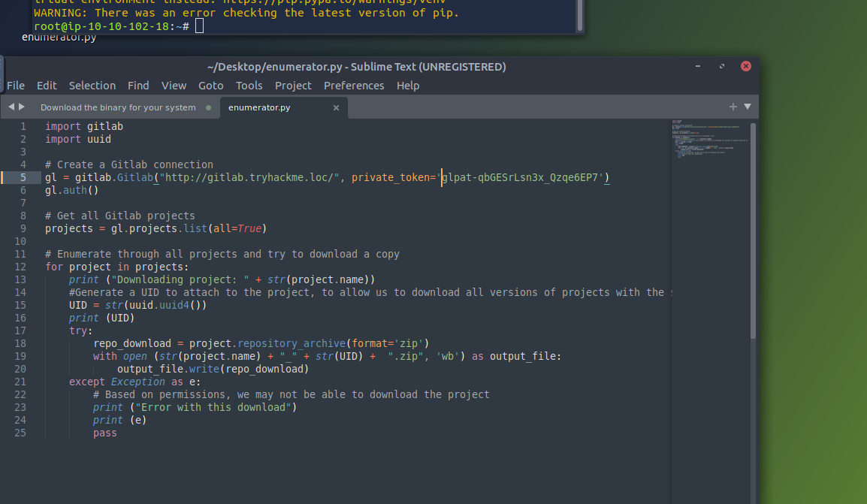Viewport: 867px width, 504px height.
Task: Close the Sublime Text window
Action: (746, 66)
